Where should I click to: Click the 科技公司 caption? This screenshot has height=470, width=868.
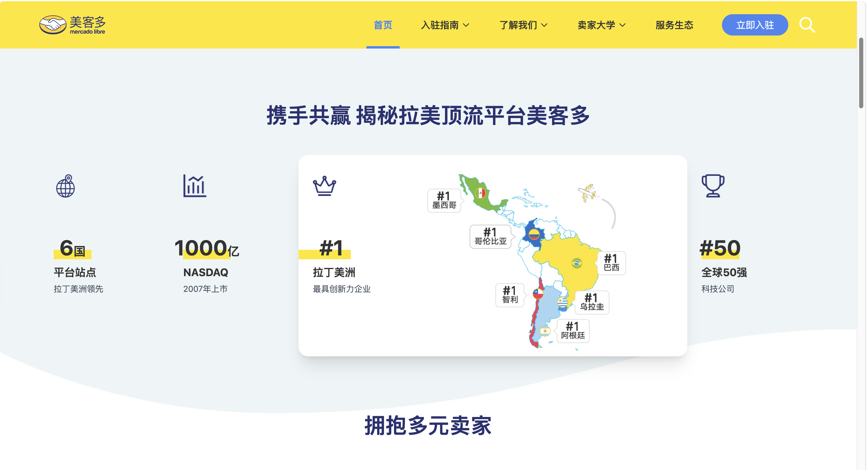[718, 289]
